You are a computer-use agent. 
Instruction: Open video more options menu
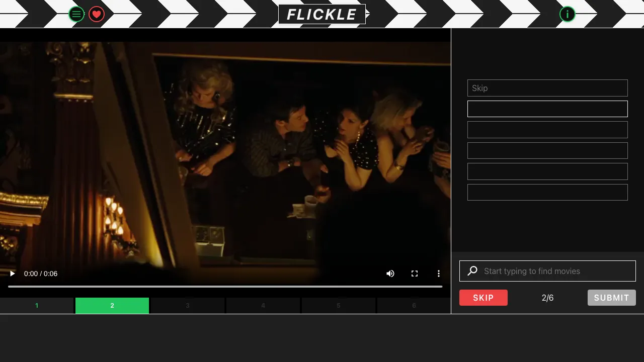(439, 274)
